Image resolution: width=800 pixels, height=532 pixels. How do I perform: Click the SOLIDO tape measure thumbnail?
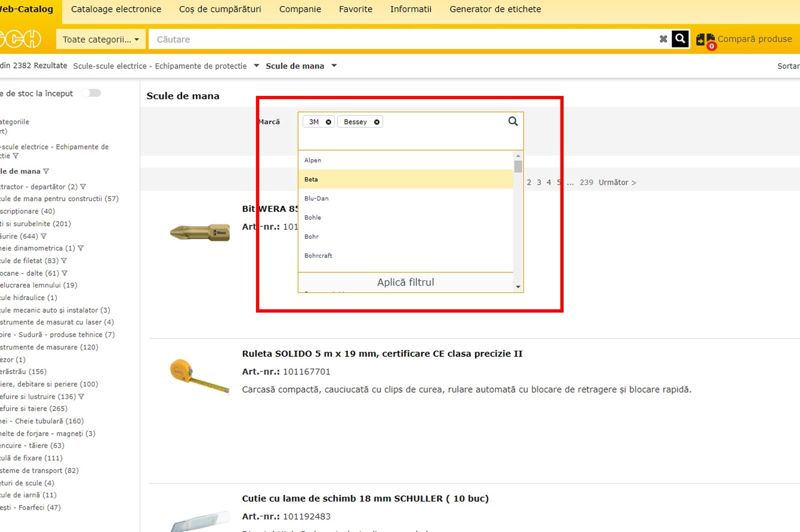click(199, 377)
